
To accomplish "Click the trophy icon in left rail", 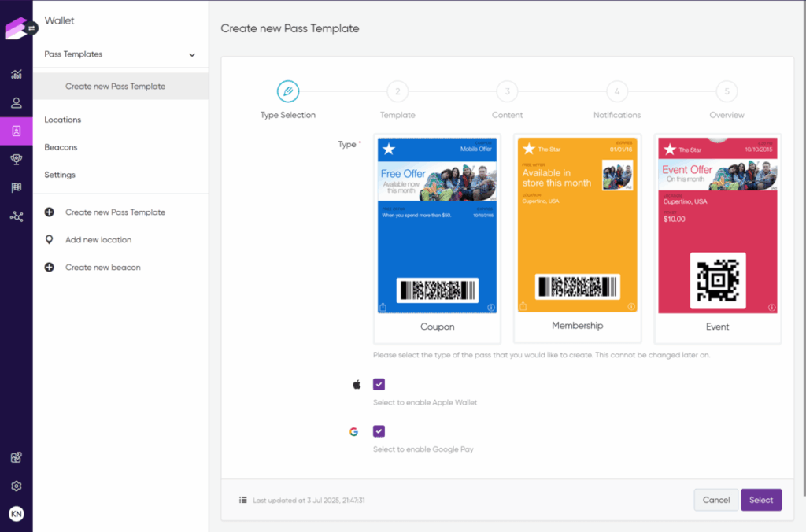I will (16, 159).
